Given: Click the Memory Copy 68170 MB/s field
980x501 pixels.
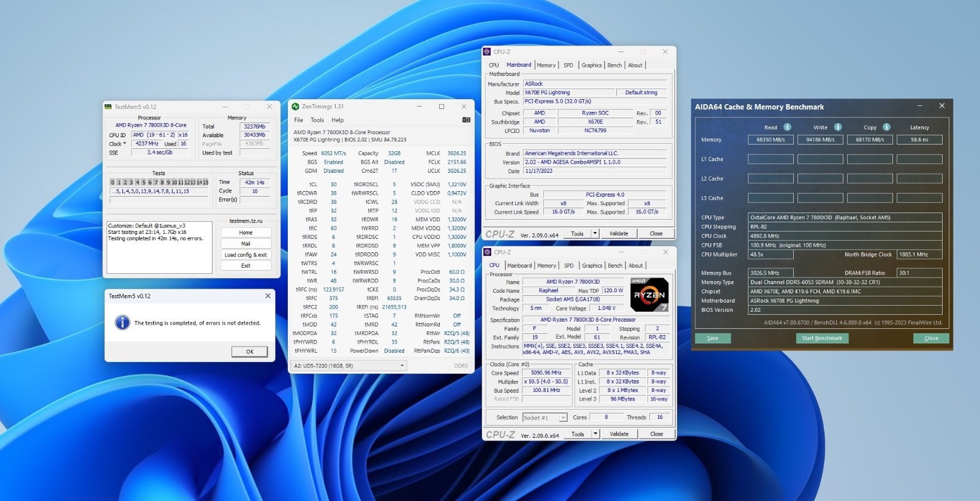Looking at the screenshot, I should pyautogui.click(x=870, y=140).
